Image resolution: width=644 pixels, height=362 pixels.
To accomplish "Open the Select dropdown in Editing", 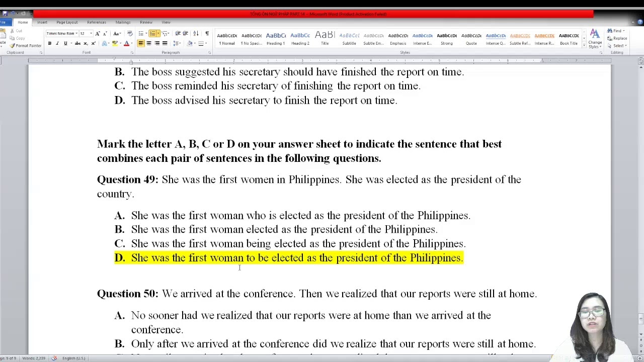I will (x=617, y=46).
